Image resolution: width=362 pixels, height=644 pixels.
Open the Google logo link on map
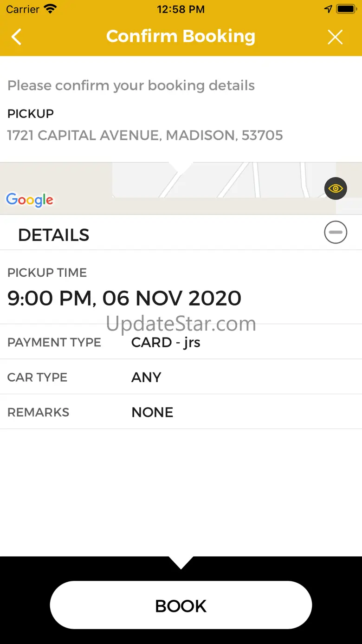30,200
